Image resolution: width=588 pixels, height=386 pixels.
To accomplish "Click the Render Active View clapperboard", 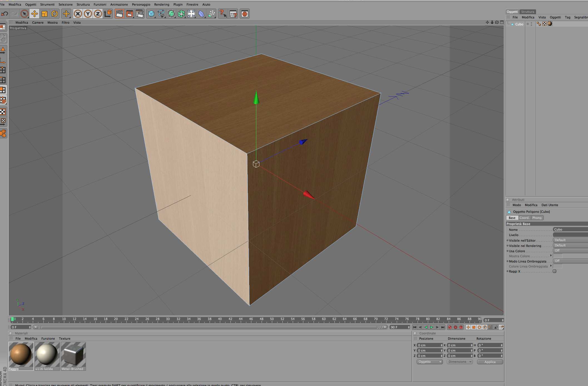I will point(119,14).
